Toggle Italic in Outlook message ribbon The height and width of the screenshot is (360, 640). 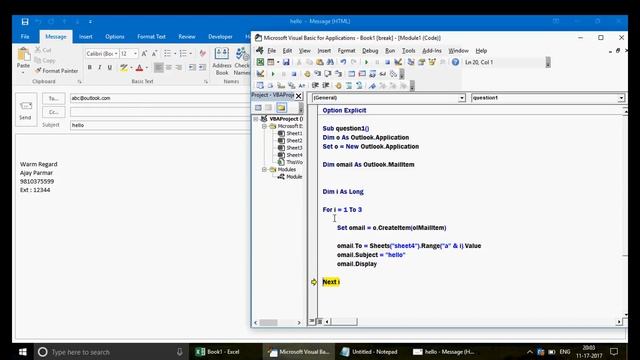(x=100, y=67)
